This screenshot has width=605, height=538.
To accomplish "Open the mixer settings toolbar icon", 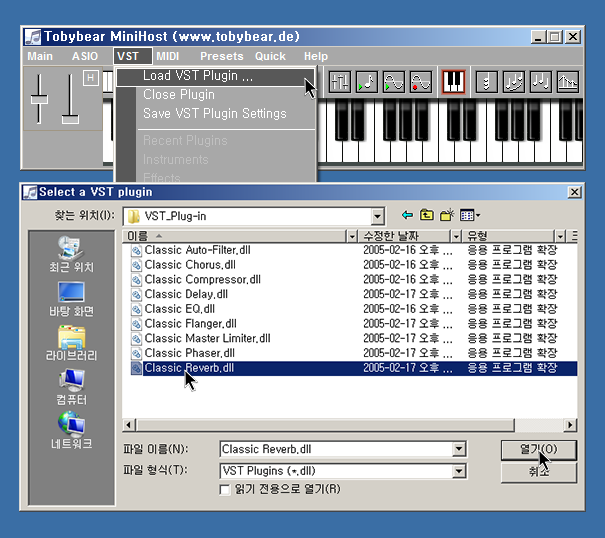I will 340,82.
